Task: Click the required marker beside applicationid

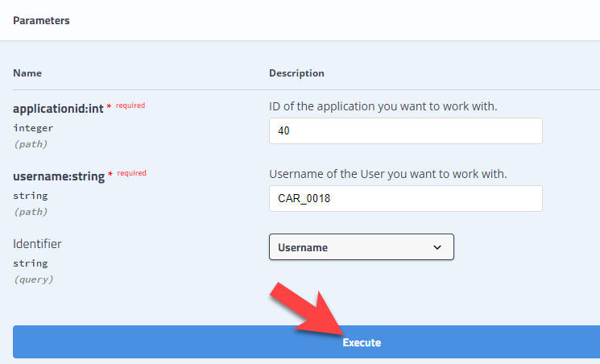Action: coord(130,105)
